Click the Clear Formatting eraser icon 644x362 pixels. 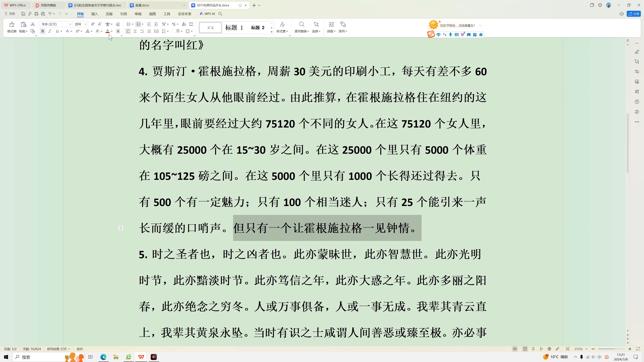click(x=118, y=24)
